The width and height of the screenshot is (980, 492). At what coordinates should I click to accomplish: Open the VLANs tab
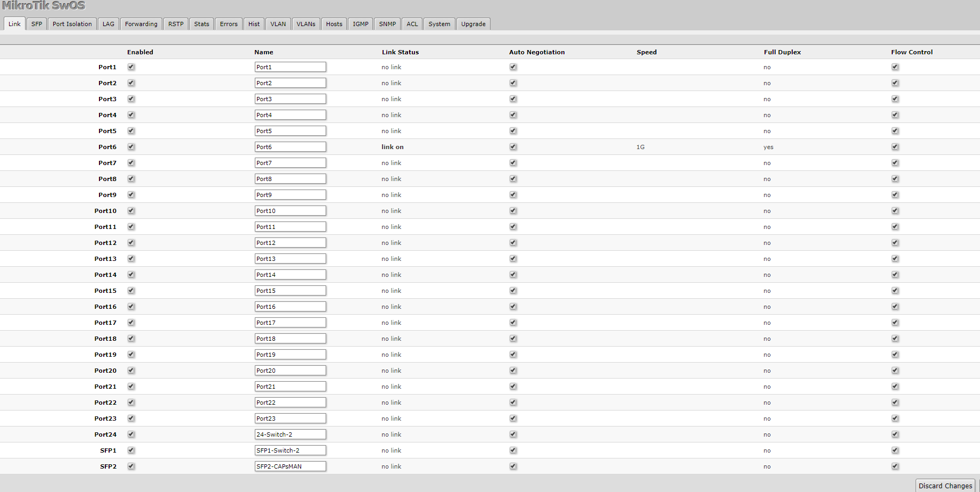point(306,24)
